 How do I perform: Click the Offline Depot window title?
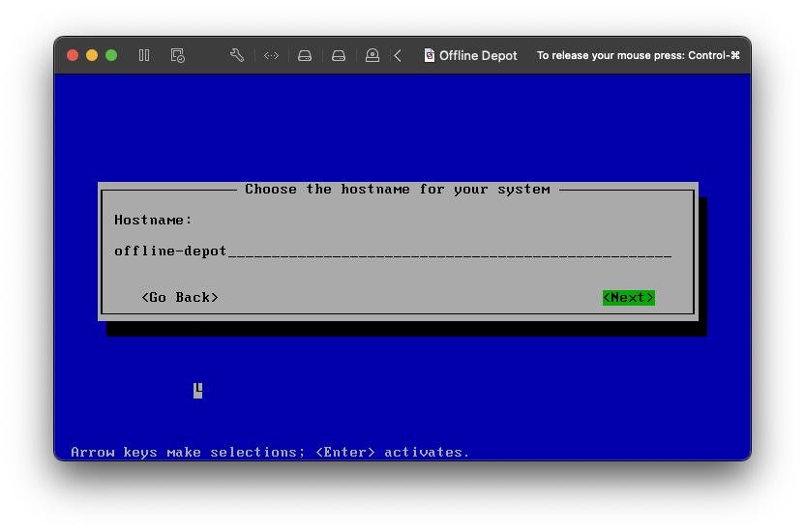(478, 55)
